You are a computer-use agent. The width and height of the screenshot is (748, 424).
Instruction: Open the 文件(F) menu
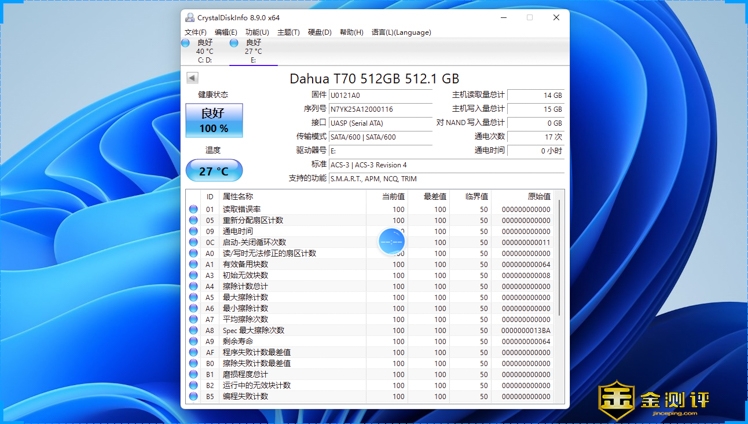195,32
